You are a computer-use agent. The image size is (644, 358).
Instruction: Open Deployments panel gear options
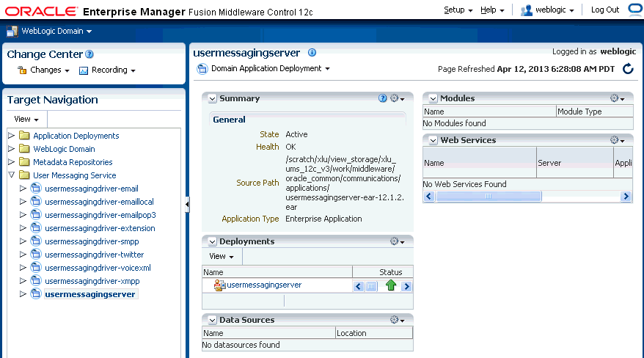click(397, 241)
